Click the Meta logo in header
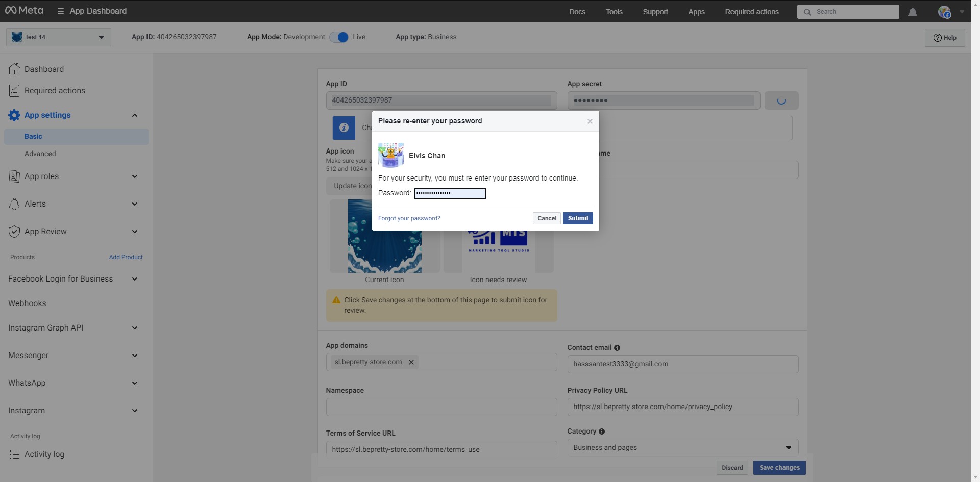This screenshot has height=482, width=980. (x=24, y=11)
